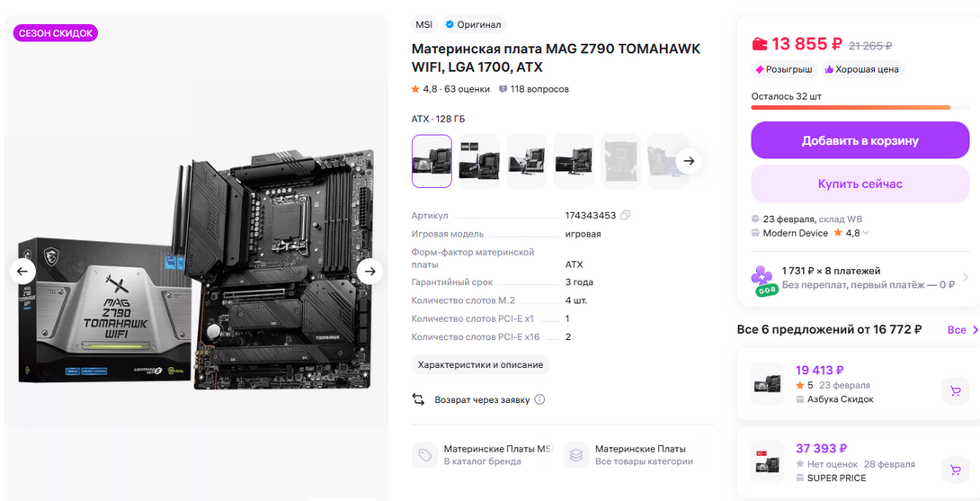
Task: Copy the article number 174343453
Action: (625, 215)
